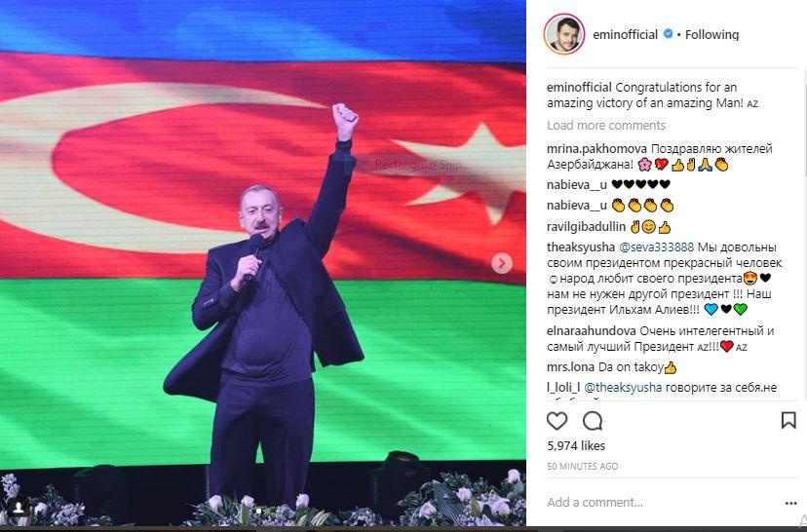Visit ravilgibadullin profile

point(586,227)
